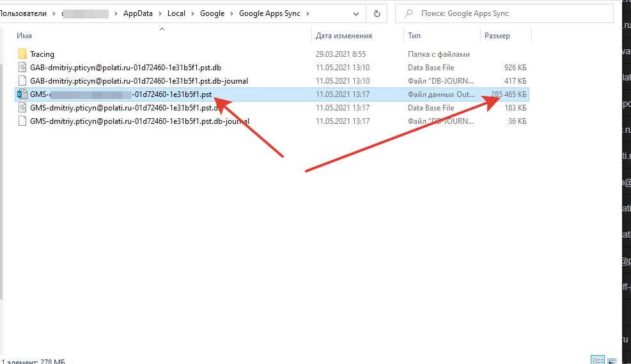Click Файл данных Out... type cell

click(x=441, y=95)
